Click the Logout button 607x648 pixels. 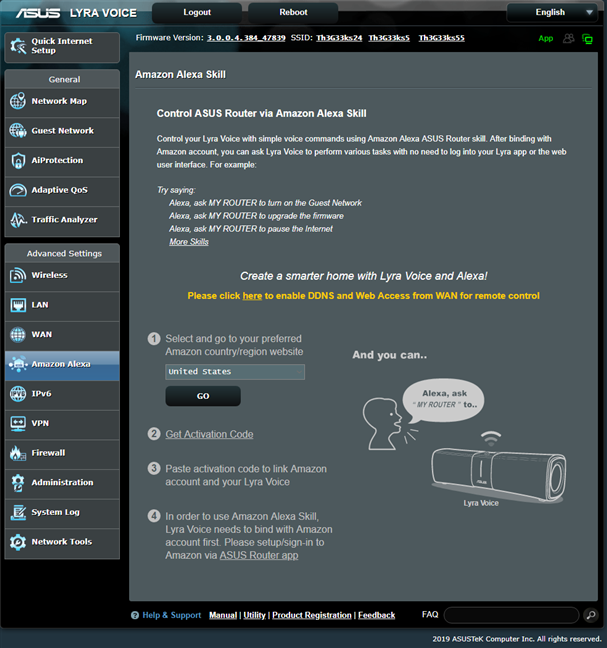pyautogui.click(x=197, y=12)
